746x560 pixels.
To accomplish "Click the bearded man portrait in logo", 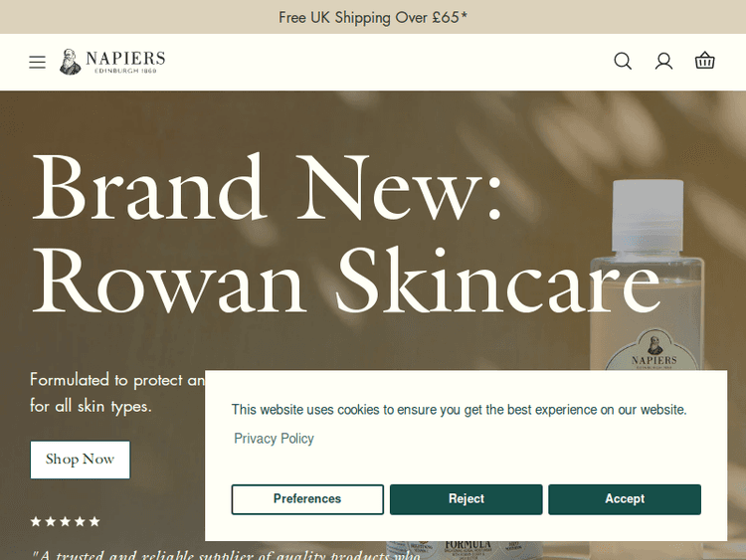I will tap(71, 62).
